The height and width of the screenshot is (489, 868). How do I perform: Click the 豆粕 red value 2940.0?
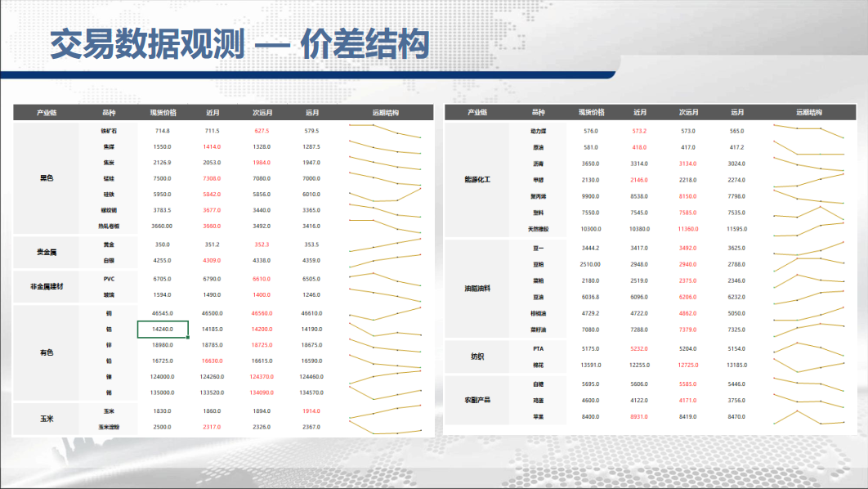point(688,265)
